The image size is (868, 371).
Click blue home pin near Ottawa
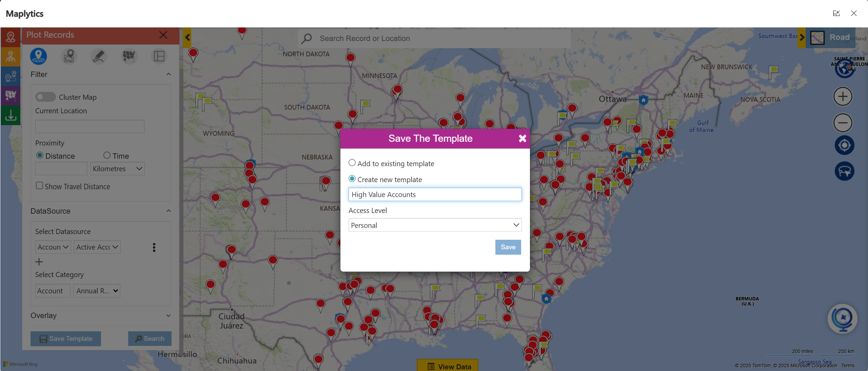pos(643,100)
